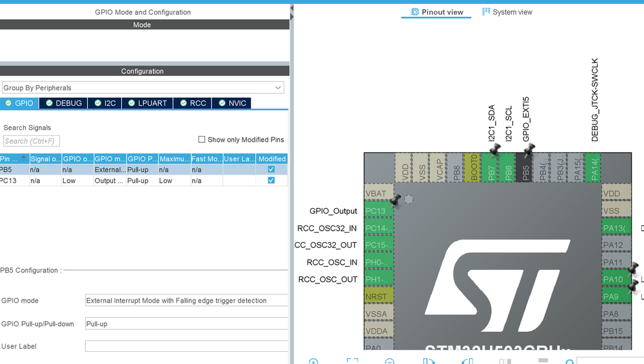The height and width of the screenshot is (364, 644).
Task: Click the Output mode cell of PC13
Action: [110, 180]
